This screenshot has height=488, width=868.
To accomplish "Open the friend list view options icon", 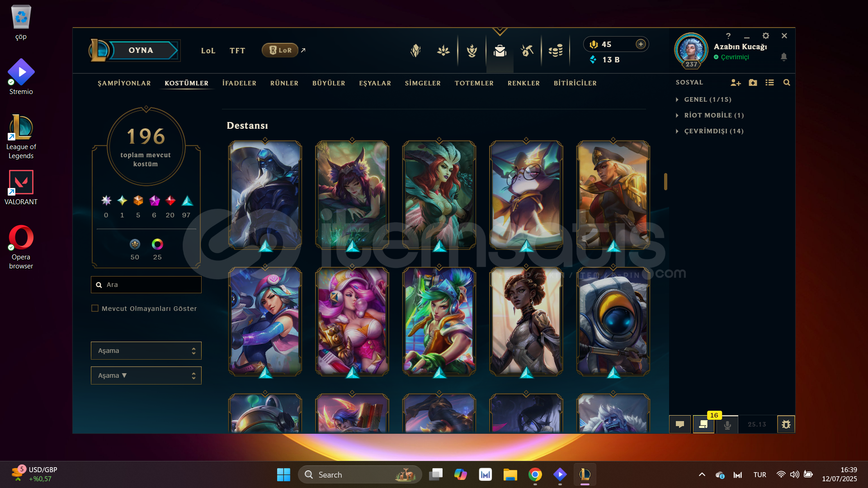I will point(769,83).
